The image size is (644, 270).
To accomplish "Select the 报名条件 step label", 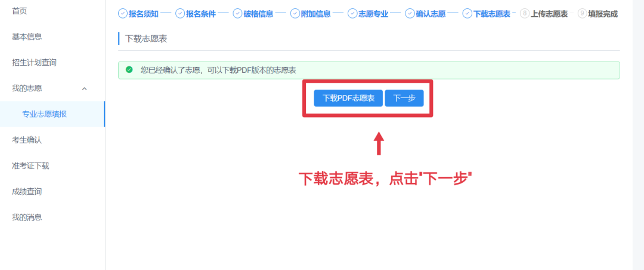I will (x=201, y=14).
